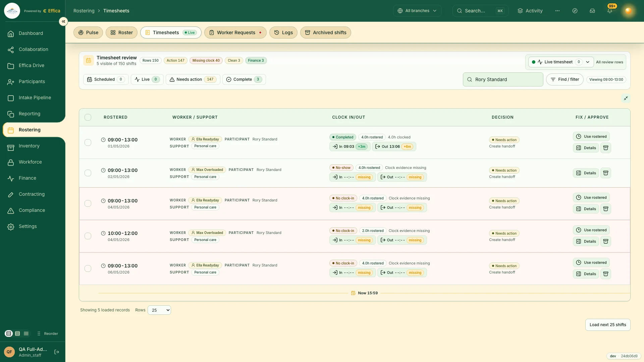Filter by Missing clock 40 chip
This screenshot has width=644, height=362.
pos(206,61)
